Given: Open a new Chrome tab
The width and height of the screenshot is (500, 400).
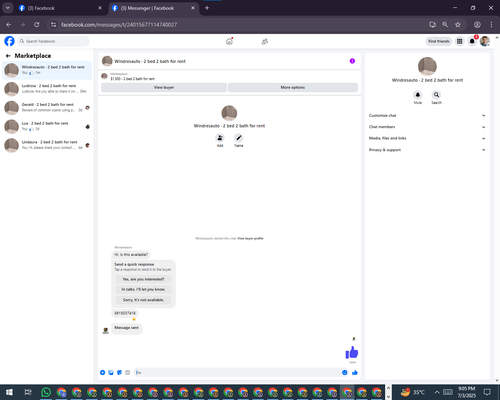Looking at the screenshot, I should pyautogui.click(x=207, y=8).
